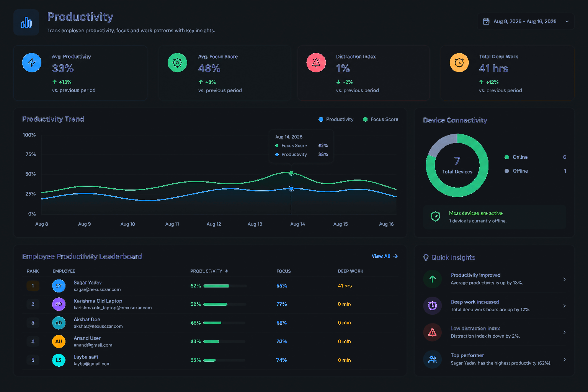Click the SY avatar for Sagar Yadav
The width and height of the screenshot is (588, 392).
pyautogui.click(x=59, y=286)
